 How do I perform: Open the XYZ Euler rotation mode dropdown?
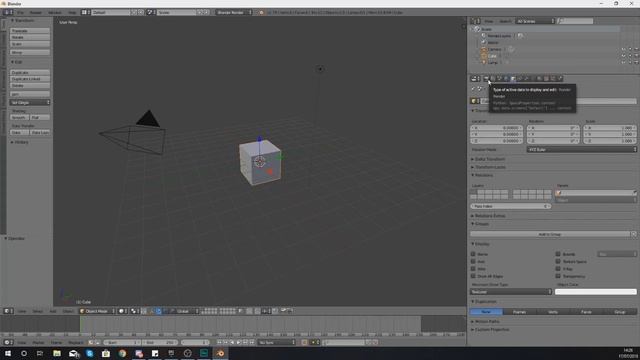(x=582, y=149)
